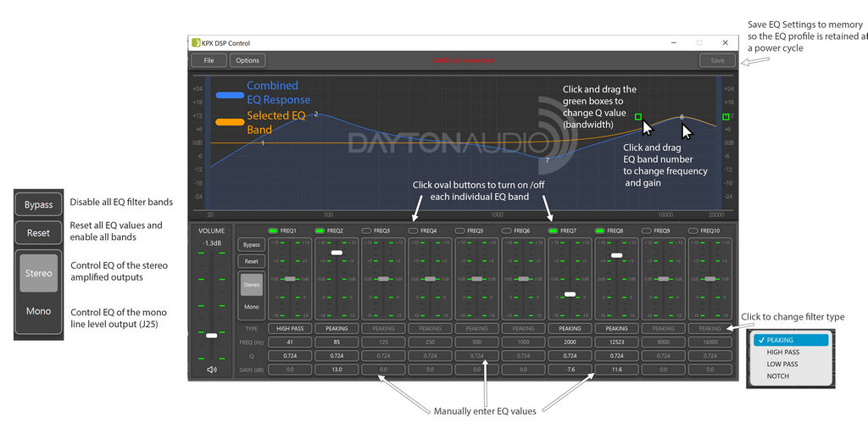The width and height of the screenshot is (868, 423).
Task: Open the filter type selector under FREQ9
Action: (x=663, y=328)
